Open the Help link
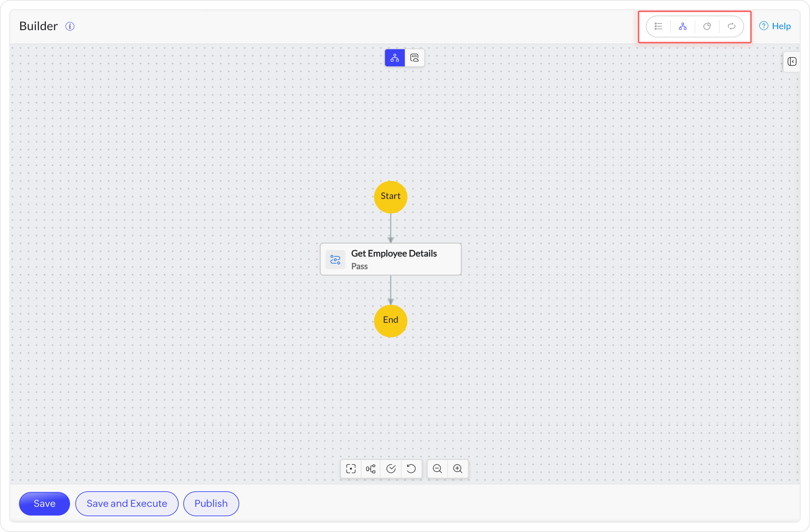 [775, 26]
